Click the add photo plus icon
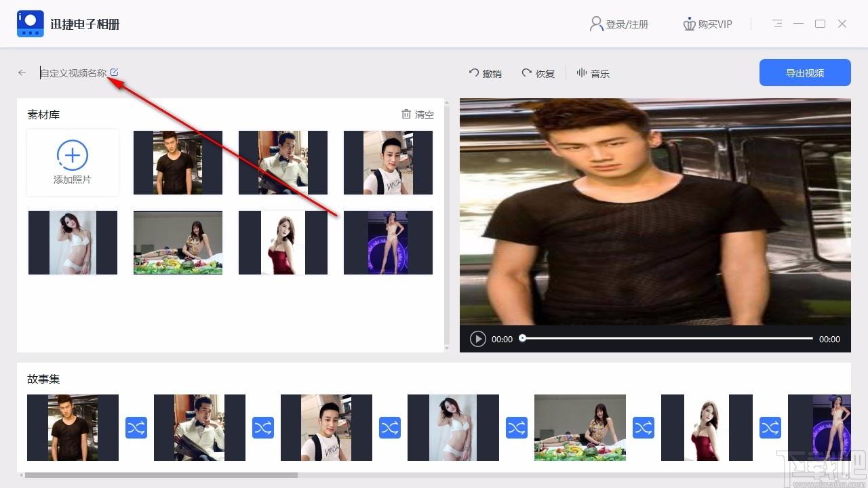 [x=73, y=155]
